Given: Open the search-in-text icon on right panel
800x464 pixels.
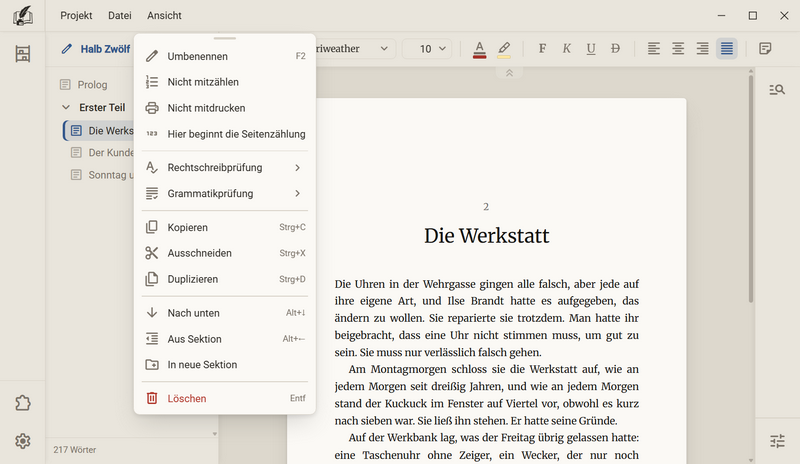Looking at the screenshot, I should pos(777,90).
